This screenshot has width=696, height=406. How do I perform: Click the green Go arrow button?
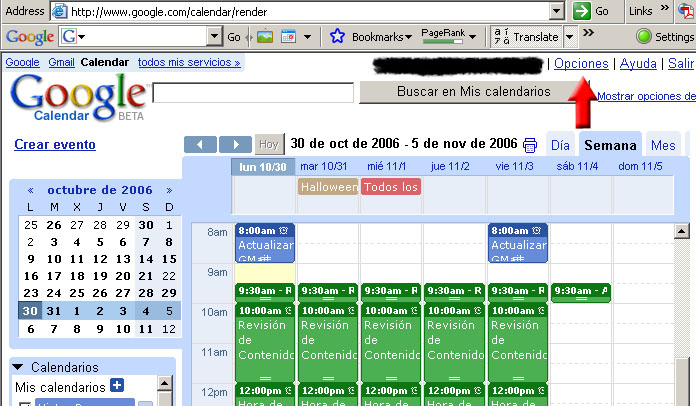click(x=582, y=11)
